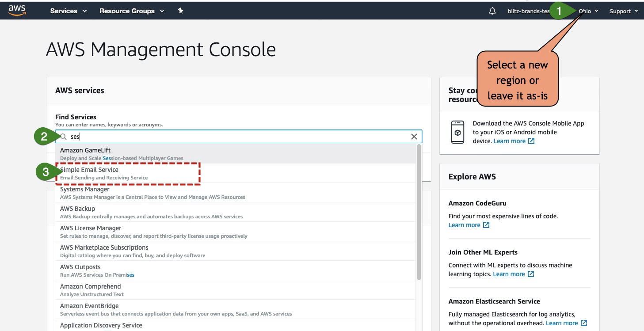This screenshot has width=644, height=331.
Task: Click the external link icon next to device Learn more
Action: (531, 141)
